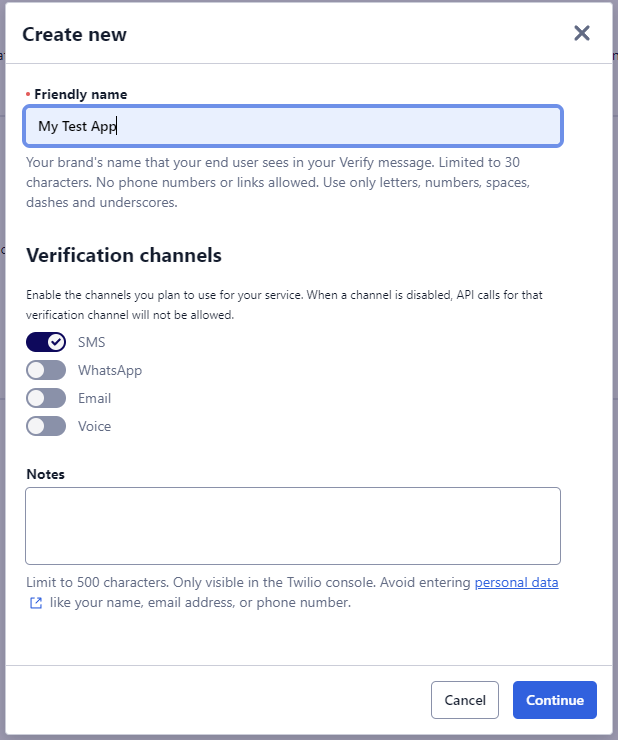Screen dimensions: 618x740
Task: Focus the Friendly name text field
Action: pos(293,126)
